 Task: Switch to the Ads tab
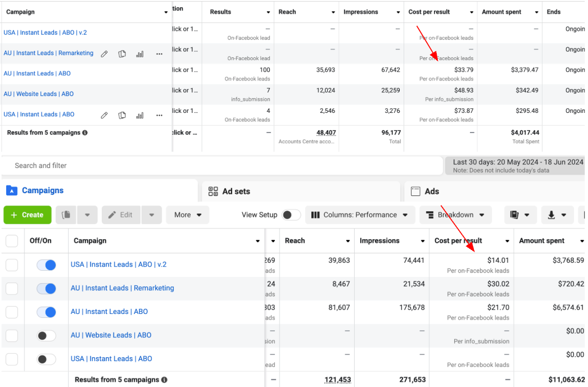[495, 192]
